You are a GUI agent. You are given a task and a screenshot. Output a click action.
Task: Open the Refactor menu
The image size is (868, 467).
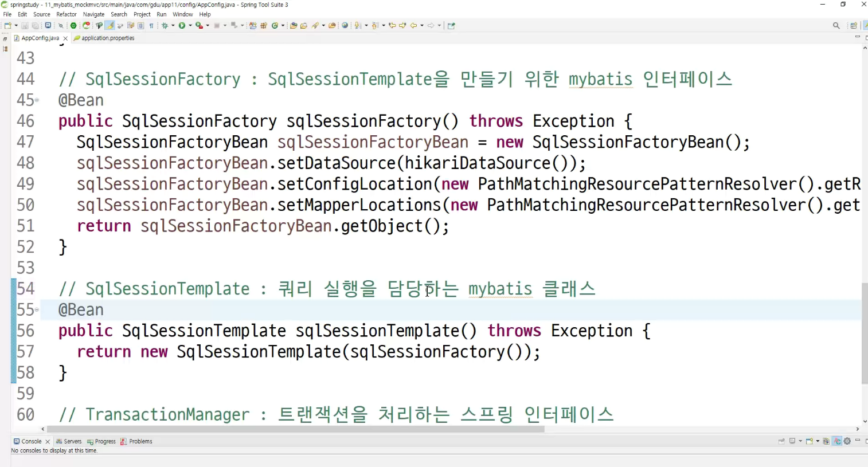(67, 14)
